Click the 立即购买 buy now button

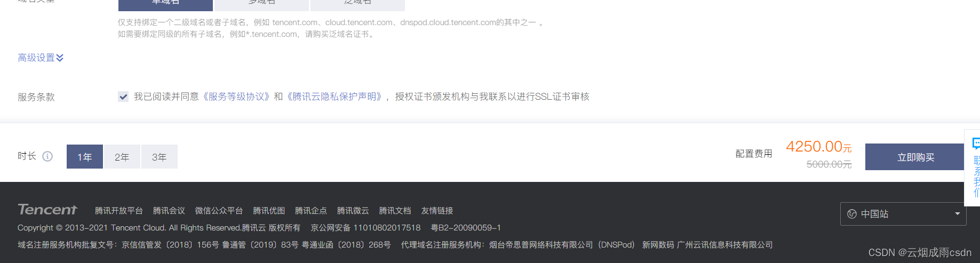(915, 157)
